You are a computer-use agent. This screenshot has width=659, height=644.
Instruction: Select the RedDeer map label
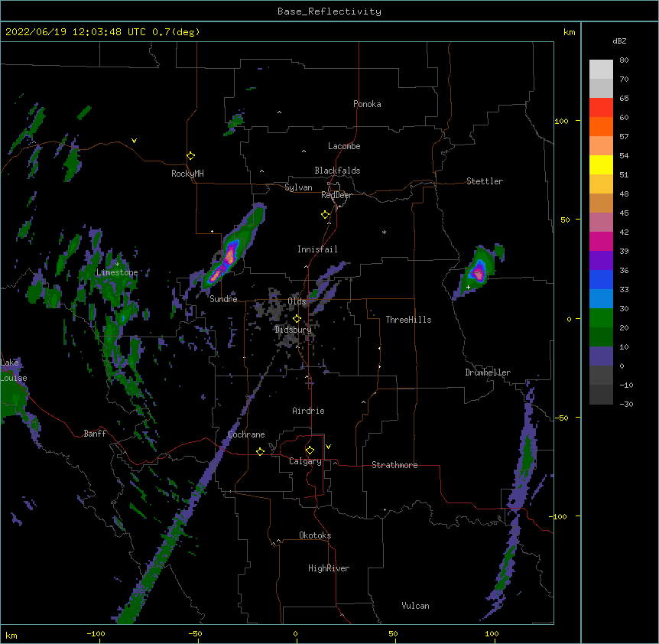[x=336, y=195]
